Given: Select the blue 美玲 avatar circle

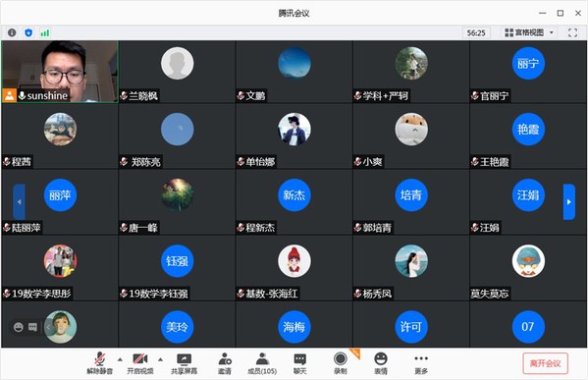Looking at the screenshot, I should click(x=177, y=327).
